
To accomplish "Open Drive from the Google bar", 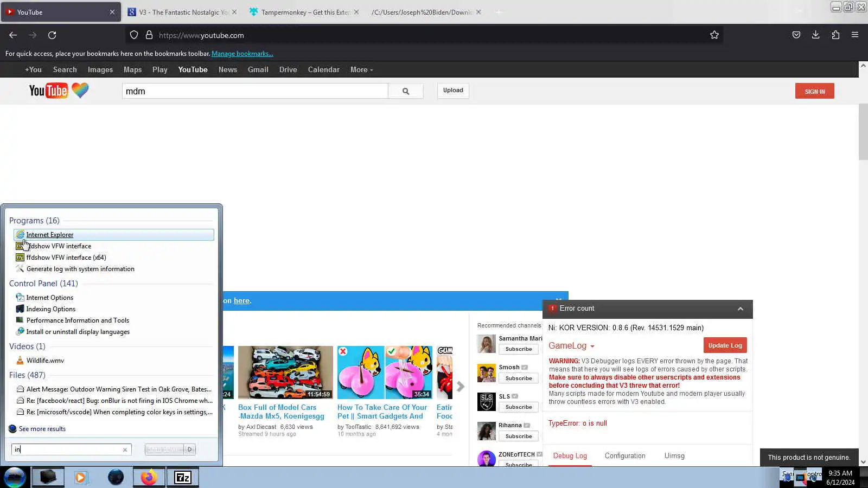I will pyautogui.click(x=288, y=69).
